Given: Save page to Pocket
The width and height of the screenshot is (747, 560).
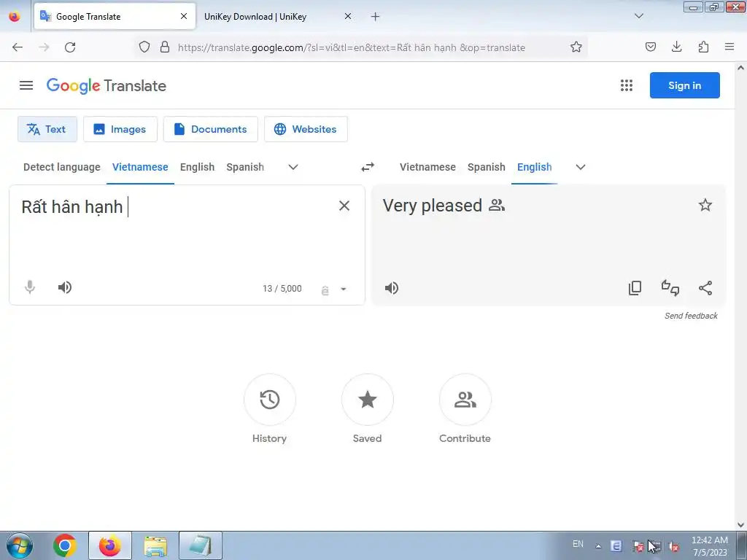Looking at the screenshot, I should [650, 47].
